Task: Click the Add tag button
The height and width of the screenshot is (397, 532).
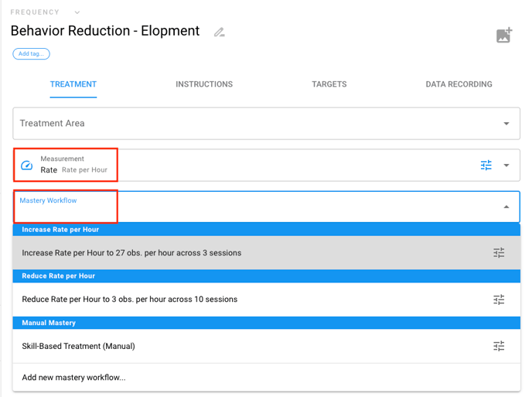Action: pyautogui.click(x=31, y=54)
